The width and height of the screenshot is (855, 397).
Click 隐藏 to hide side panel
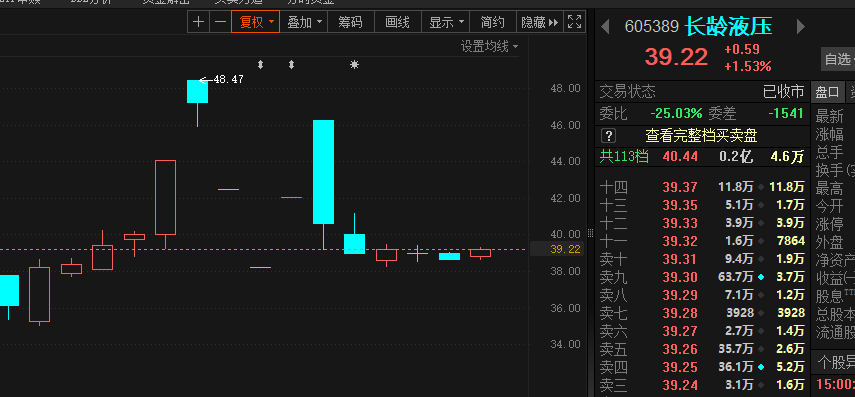click(x=539, y=22)
